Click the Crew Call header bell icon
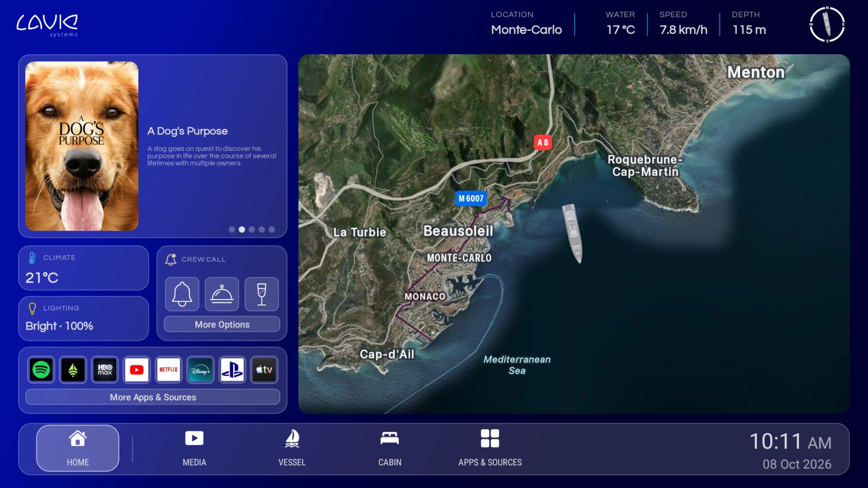The height and width of the screenshot is (488, 868). [171, 260]
